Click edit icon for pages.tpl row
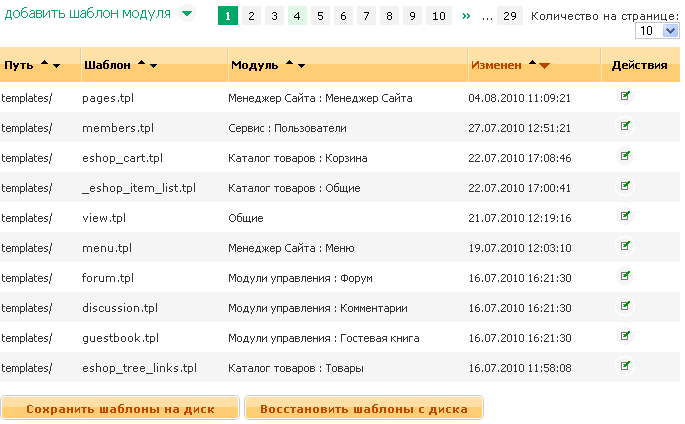The height and width of the screenshot is (424, 685). [626, 97]
